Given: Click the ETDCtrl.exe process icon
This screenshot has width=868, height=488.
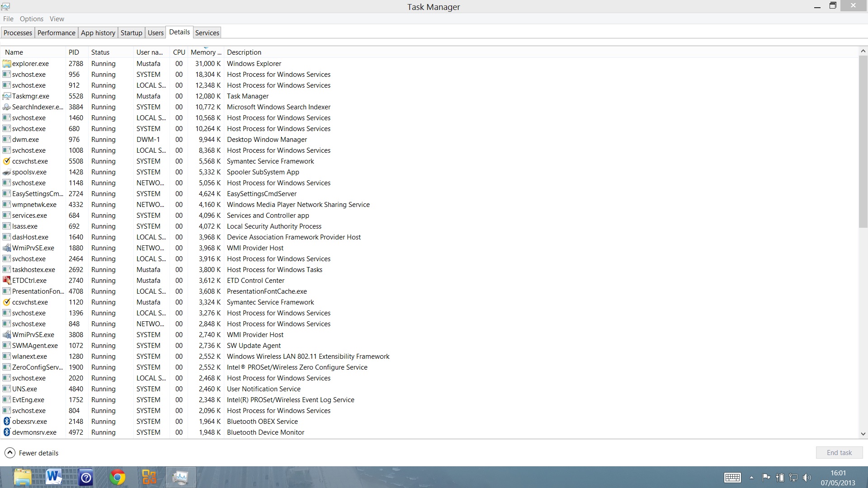Looking at the screenshot, I should tap(6, 281).
